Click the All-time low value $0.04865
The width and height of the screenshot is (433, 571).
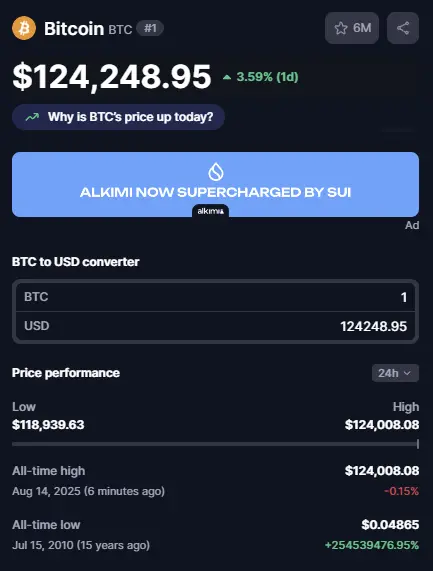[x=390, y=525]
